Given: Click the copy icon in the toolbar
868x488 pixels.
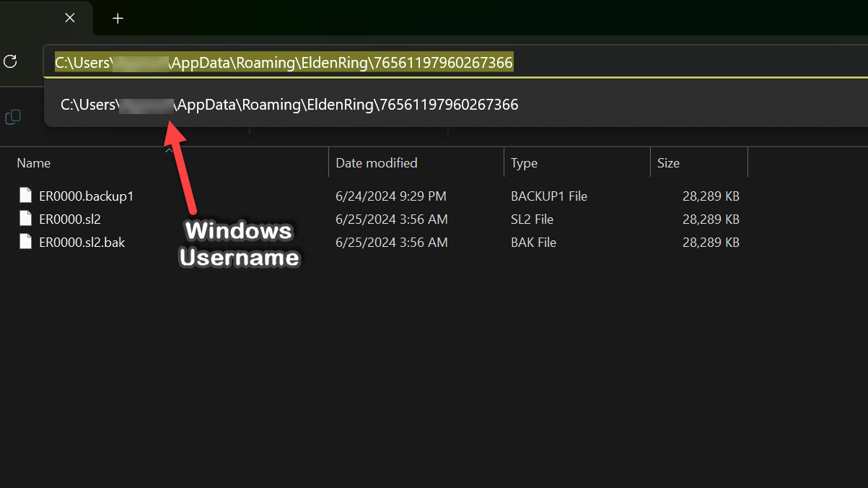Looking at the screenshot, I should tap(13, 117).
